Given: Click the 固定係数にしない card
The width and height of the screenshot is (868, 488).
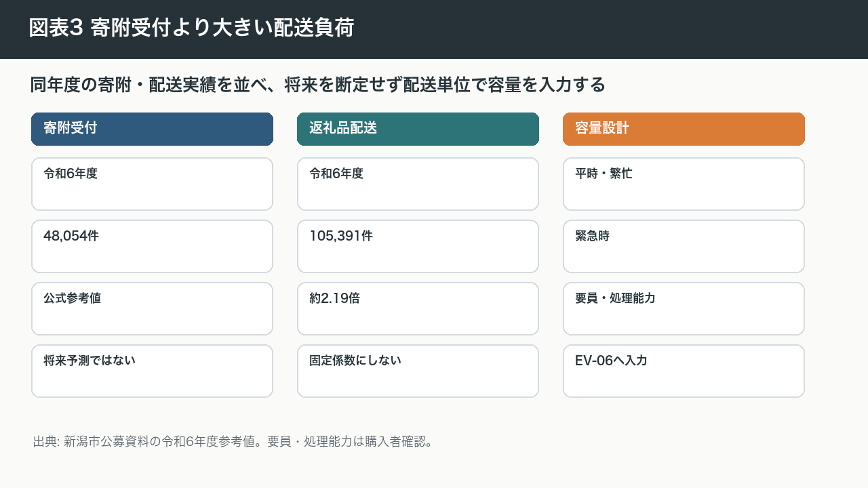Looking at the screenshot, I should [418, 371].
